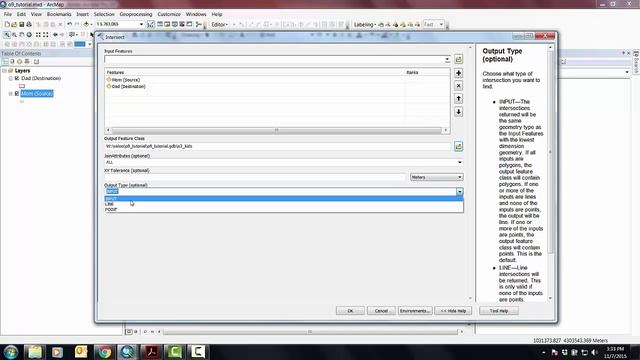Open the XY Tolerance units Meters dropdown
This screenshot has width=640, height=360.
436,177
